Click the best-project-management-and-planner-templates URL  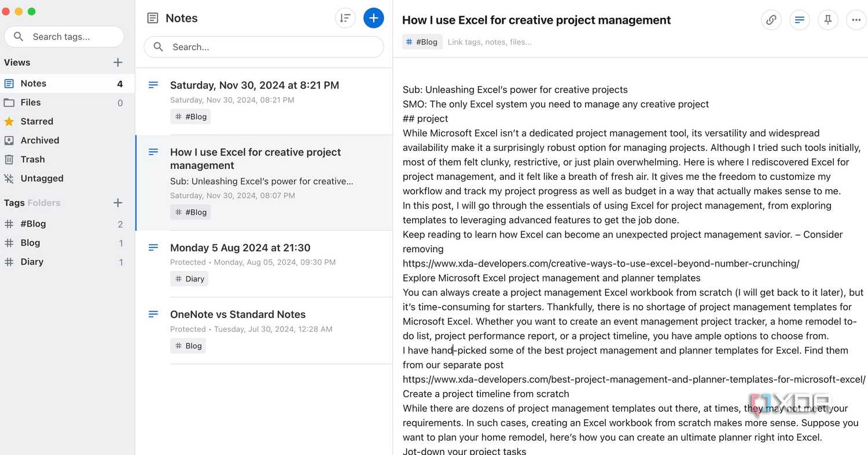pyautogui.click(x=634, y=379)
